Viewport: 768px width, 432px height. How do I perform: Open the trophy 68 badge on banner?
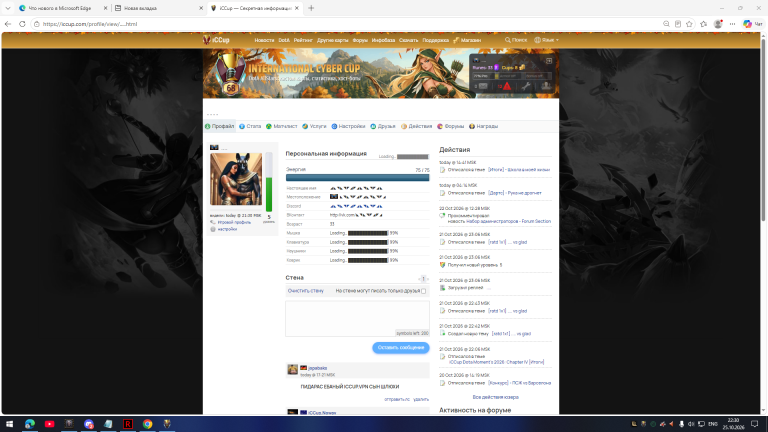(x=231, y=74)
